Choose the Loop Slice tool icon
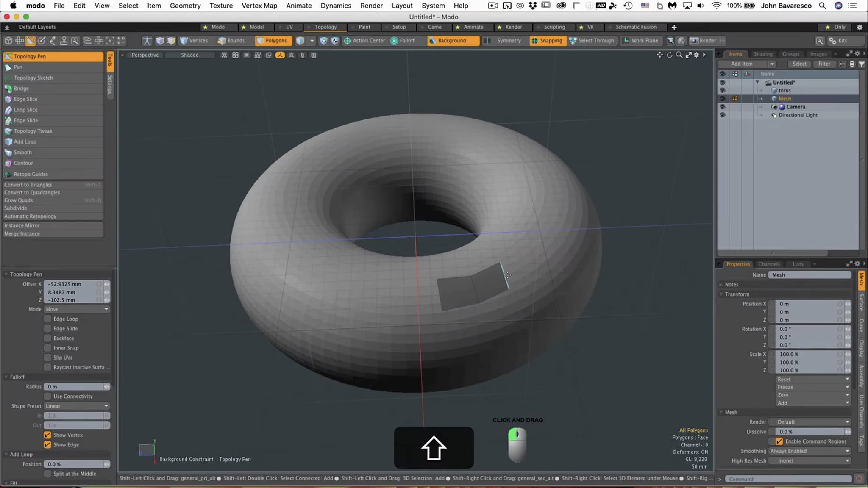The image size is (868, 488). click(8, 110)
